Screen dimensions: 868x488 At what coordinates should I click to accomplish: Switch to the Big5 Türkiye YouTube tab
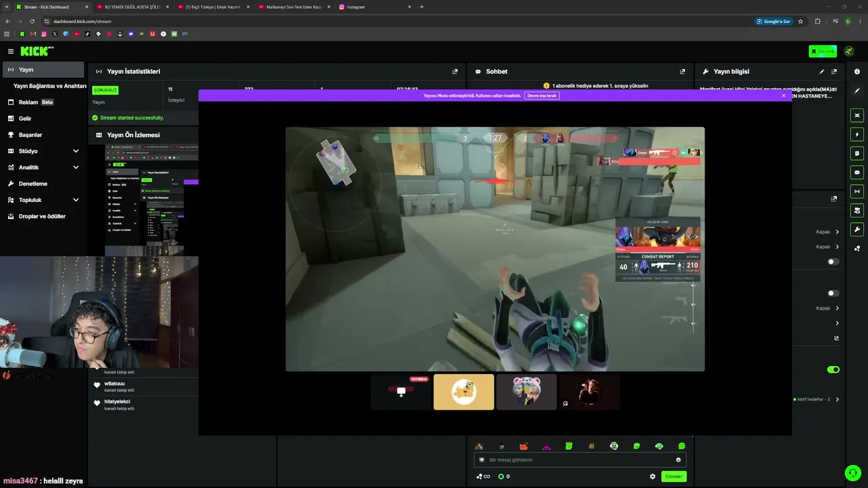click(213, 7)
